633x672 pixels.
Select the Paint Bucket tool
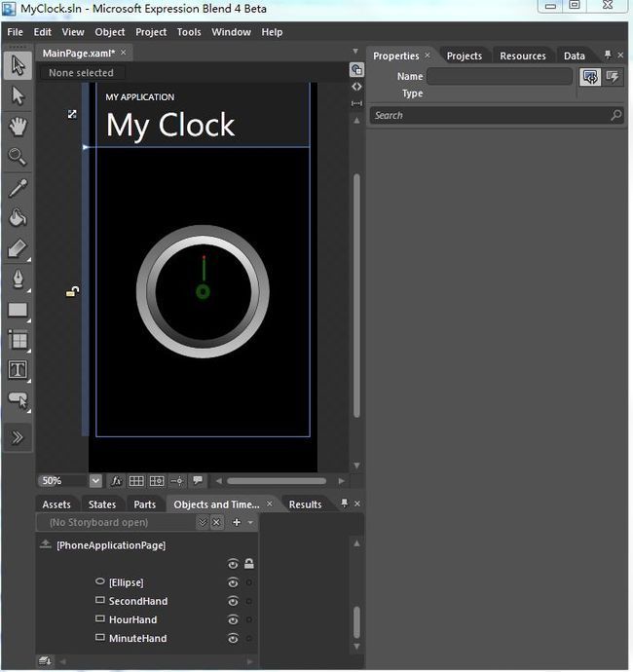coord(18,218)
